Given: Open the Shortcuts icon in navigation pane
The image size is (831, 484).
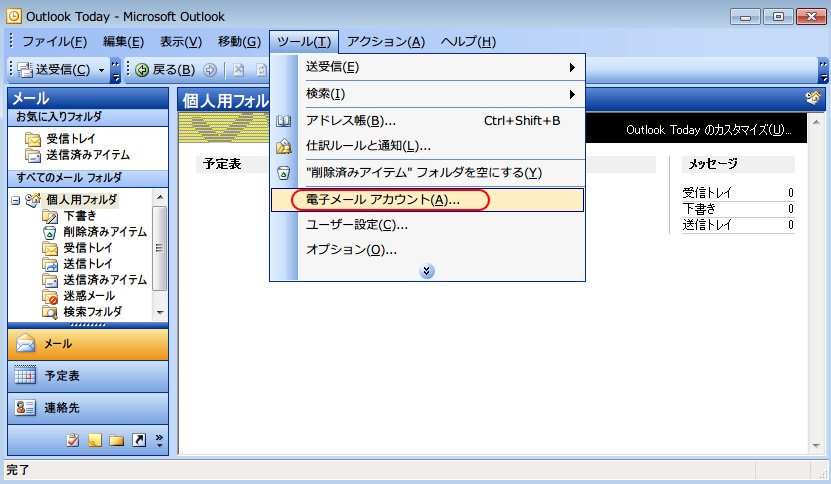Looking at the screenshot, I should (x=139, y=440).
